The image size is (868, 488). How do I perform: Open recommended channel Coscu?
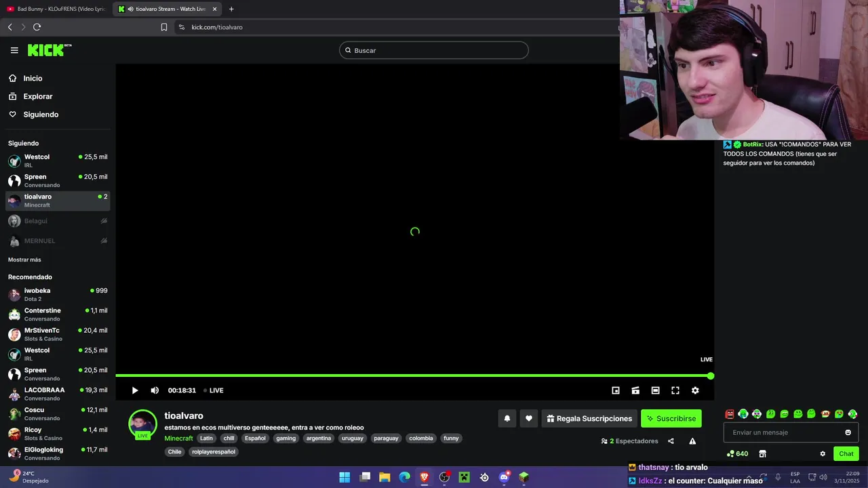tap(58, 413)
